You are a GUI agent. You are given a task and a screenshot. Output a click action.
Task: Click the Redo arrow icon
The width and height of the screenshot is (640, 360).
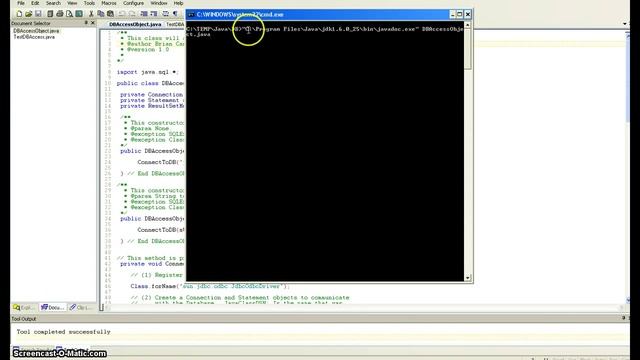click(131, 14)
